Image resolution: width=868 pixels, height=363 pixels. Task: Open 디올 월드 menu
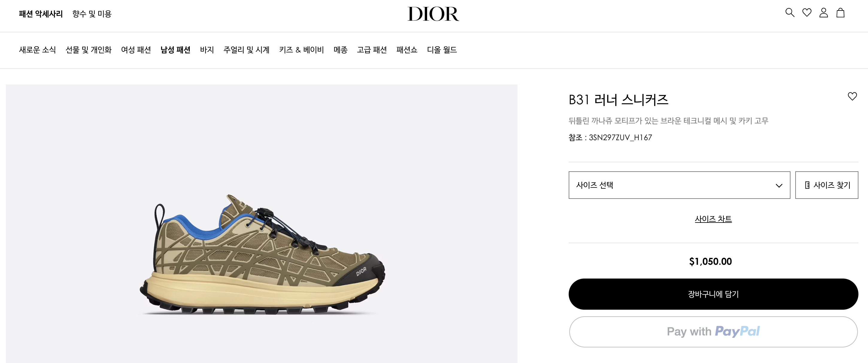click(442, 50)
